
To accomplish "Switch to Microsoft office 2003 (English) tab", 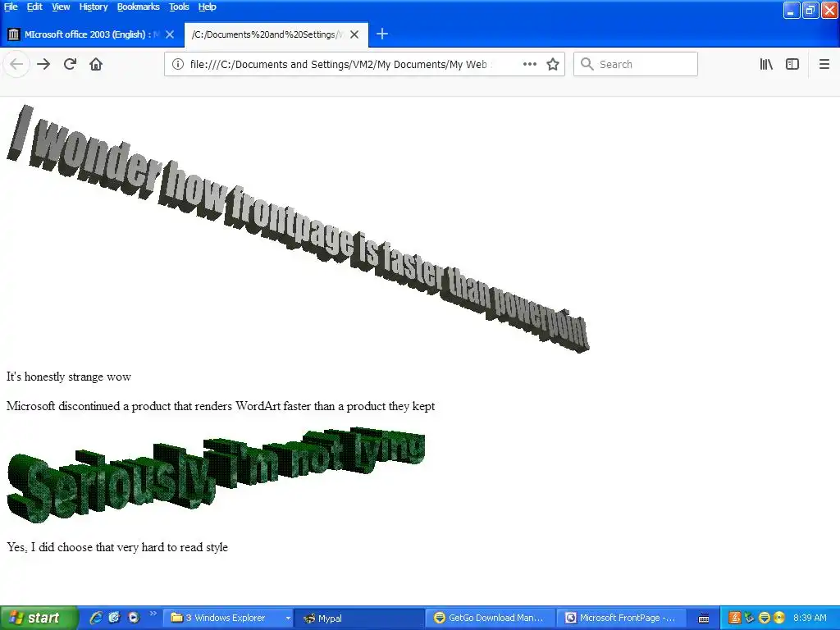I will point(92,34).
